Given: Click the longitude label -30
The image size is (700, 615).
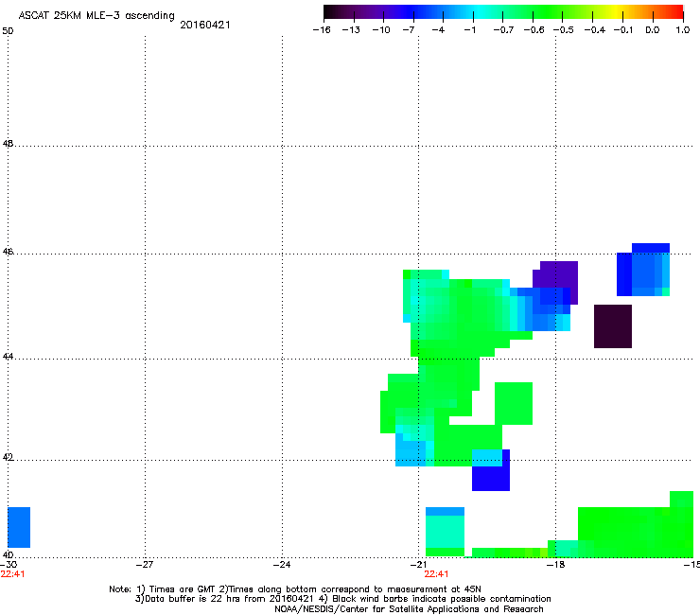Looking at the screenshot, I should (8, 565).
